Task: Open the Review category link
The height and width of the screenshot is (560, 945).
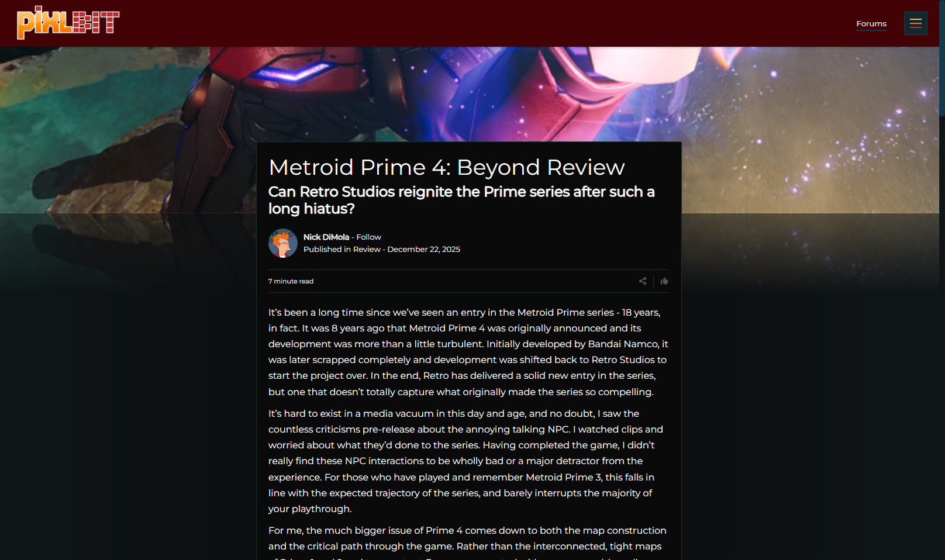Action: [x=367, y=249]
